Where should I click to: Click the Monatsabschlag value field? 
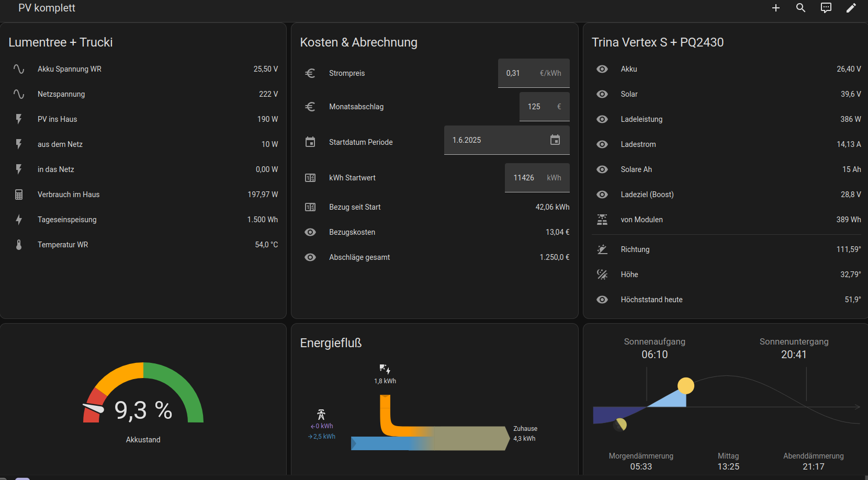[x=538, y=107]
